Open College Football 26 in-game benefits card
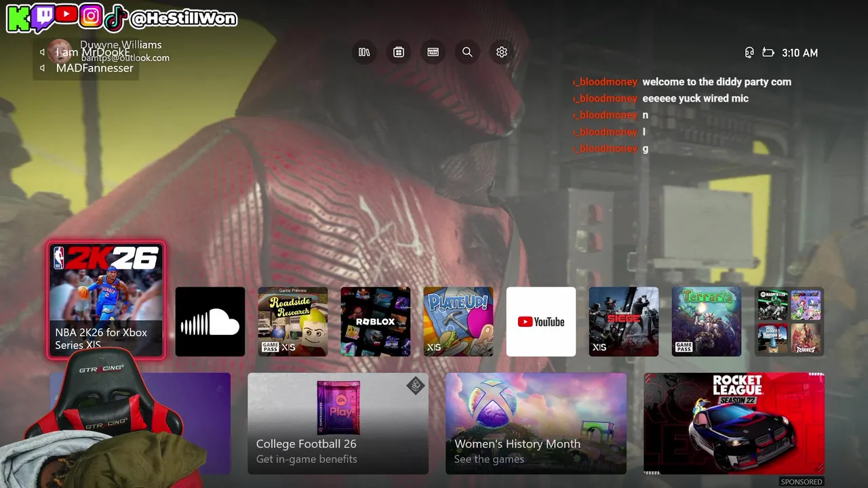Screen dimensions: 868x488 click(338, 424)
